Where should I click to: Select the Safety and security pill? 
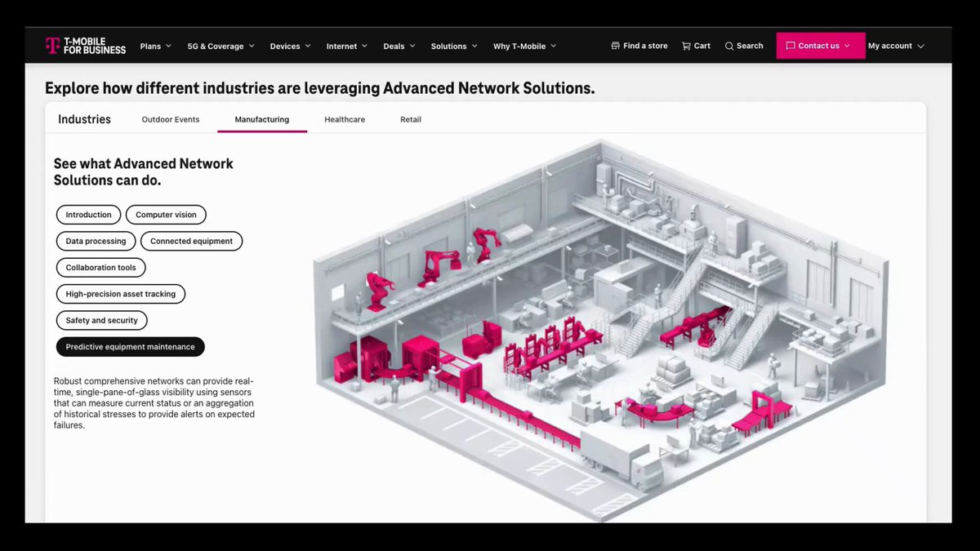[101, 320]
